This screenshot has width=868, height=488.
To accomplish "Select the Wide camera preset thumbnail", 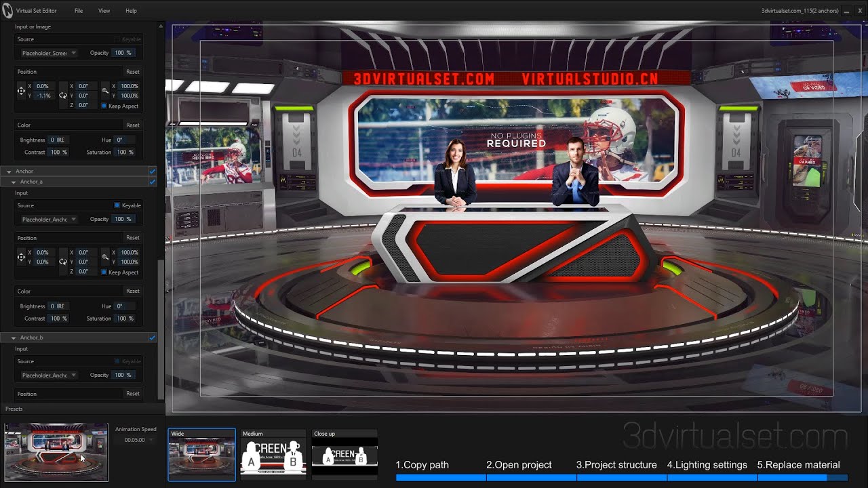I will pyautogui.click(x=202, y=455).
